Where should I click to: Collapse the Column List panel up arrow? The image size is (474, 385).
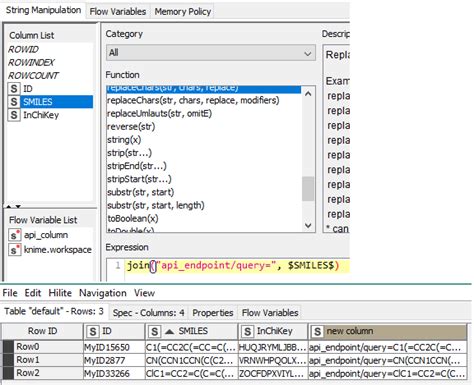point(9,207)
